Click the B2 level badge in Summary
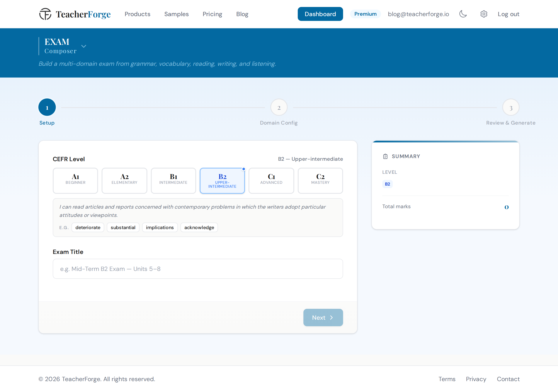558x392 pixels. pyautogui.click(x=387, y=184)
